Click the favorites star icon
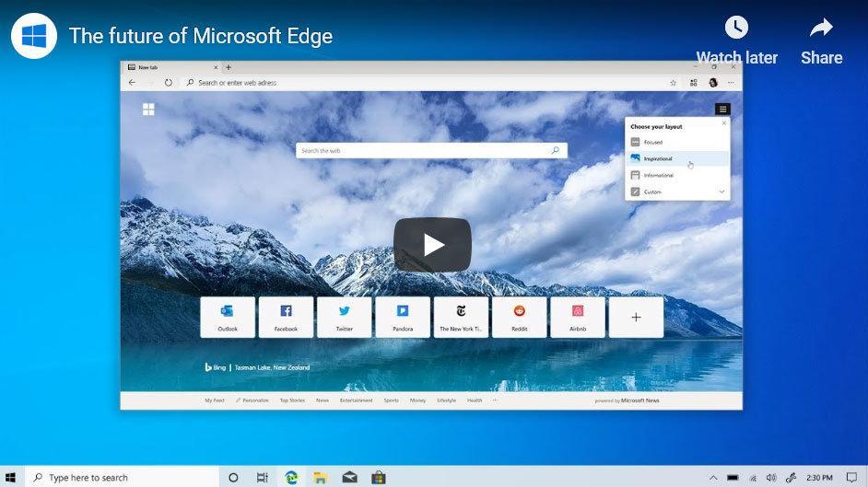The height and width of the screenshot is (487, 868). tap(674, 83)
